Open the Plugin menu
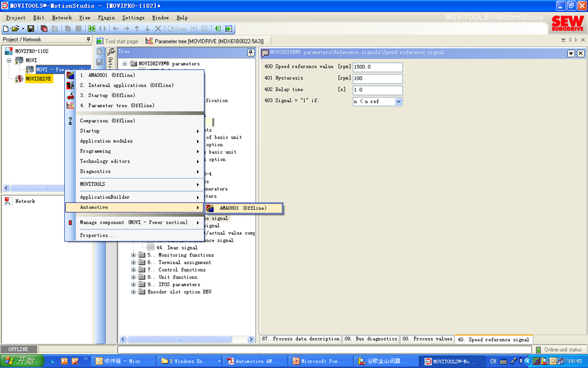This screenshot has height=368, width=588. 106,18
